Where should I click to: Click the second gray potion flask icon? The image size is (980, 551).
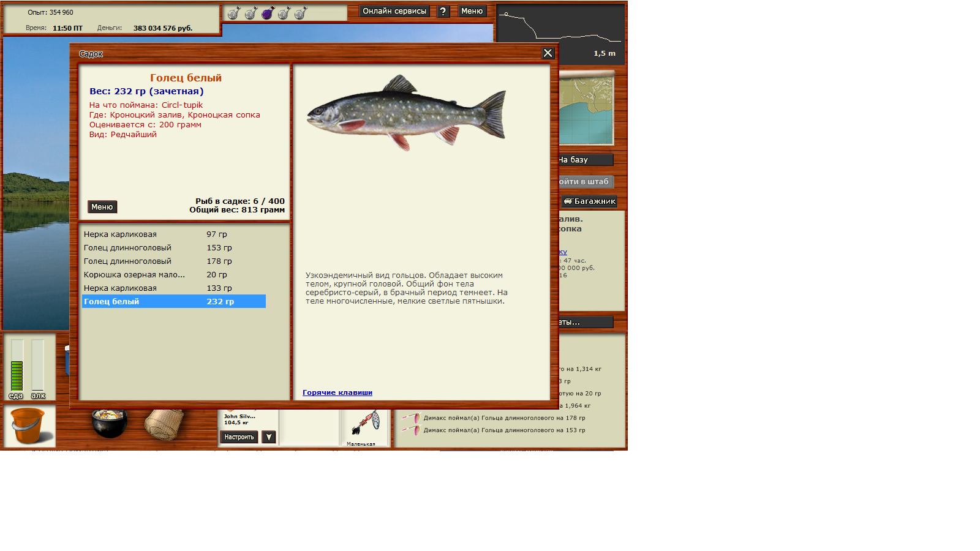click(x=251, y=13)
